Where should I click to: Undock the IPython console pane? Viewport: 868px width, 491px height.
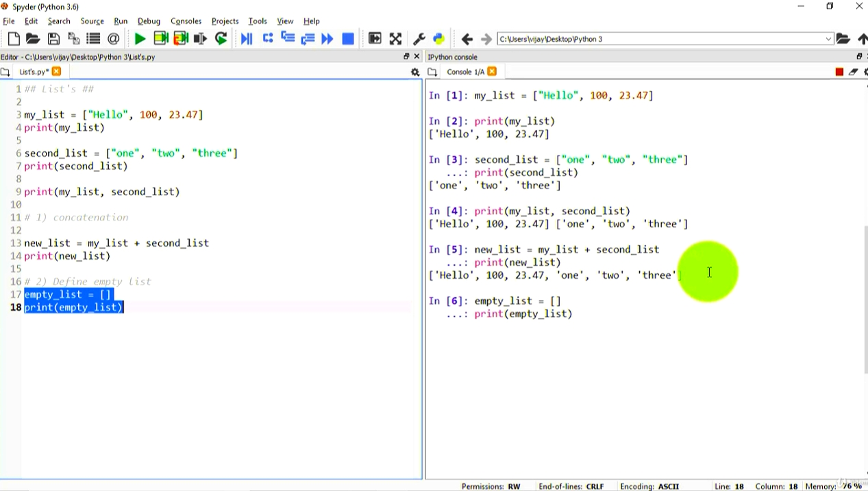tap(859, 57)
